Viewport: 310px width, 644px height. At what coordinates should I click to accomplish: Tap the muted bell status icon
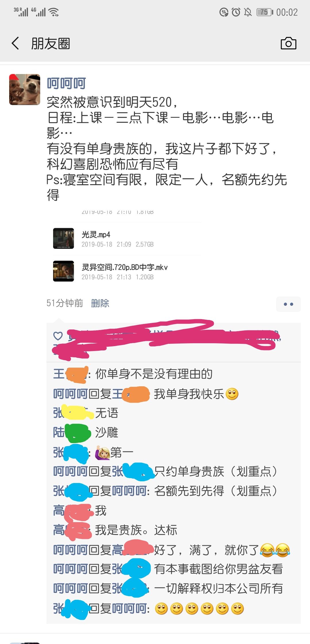(248, 12)
